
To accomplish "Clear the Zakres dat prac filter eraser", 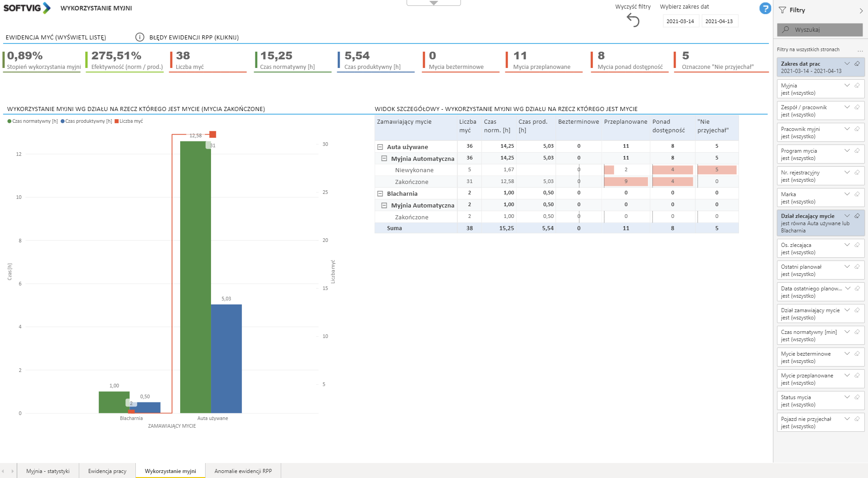I will (857, 64).
